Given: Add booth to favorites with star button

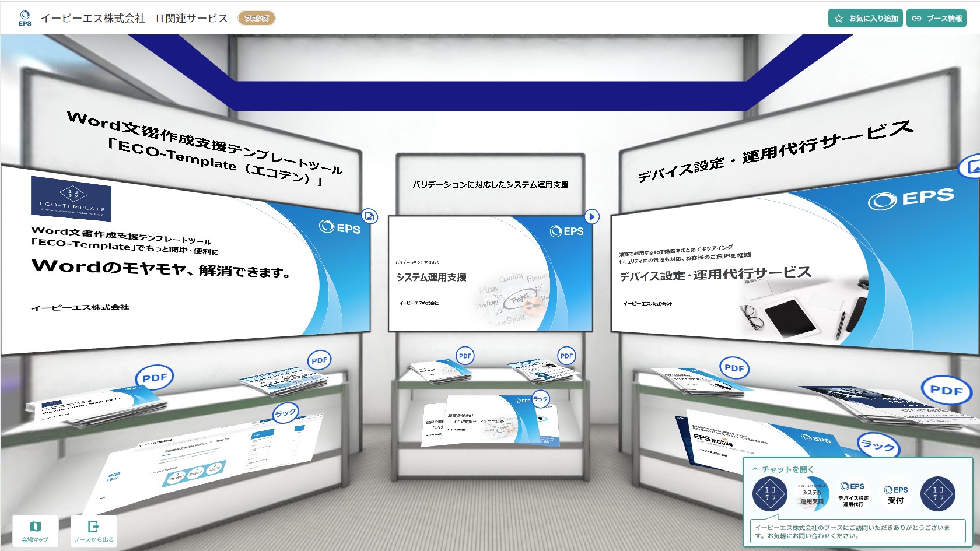Looking at the screenshot, I should pos(866,18).
